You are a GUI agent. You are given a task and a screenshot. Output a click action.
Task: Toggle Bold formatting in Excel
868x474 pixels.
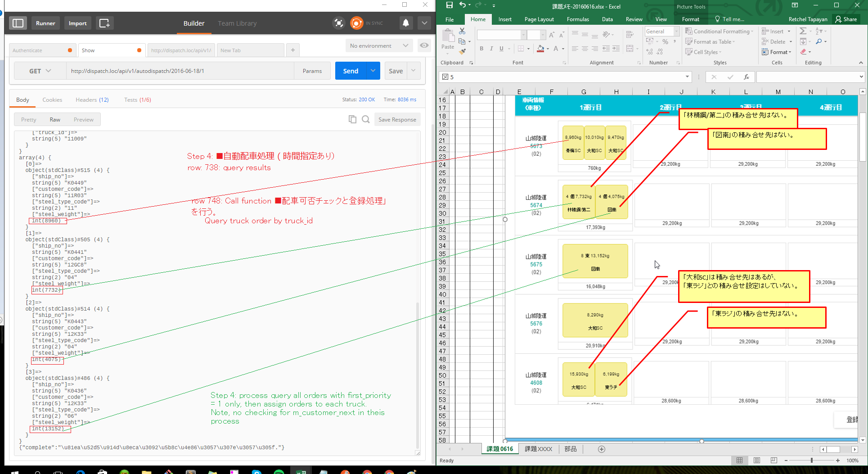(481, 48)
